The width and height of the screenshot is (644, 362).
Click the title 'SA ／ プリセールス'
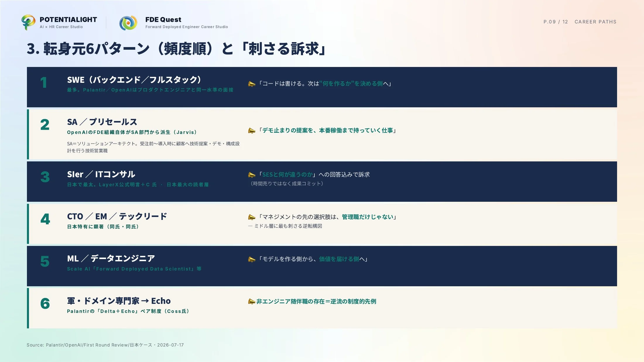[102, 122]
